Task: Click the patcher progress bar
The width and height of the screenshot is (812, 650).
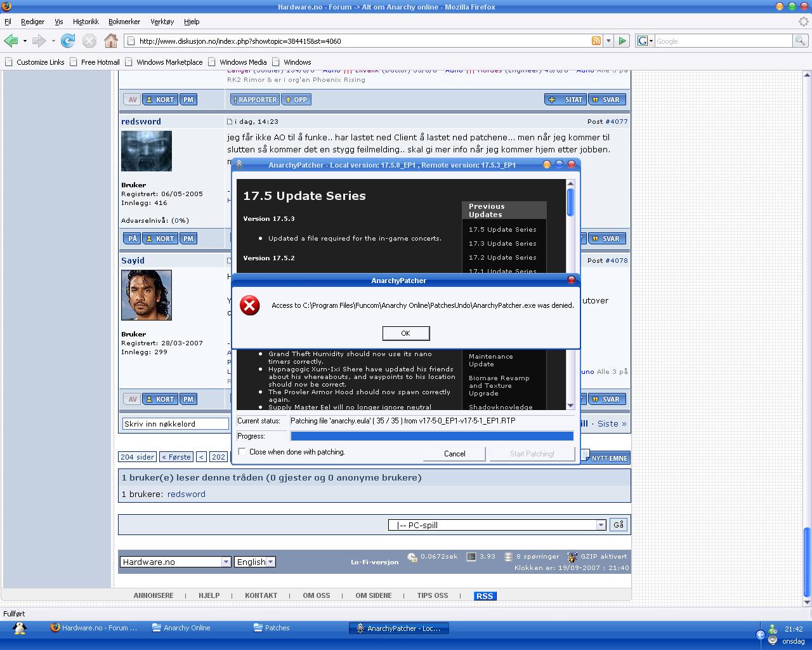Action: [x=432, y=436]
